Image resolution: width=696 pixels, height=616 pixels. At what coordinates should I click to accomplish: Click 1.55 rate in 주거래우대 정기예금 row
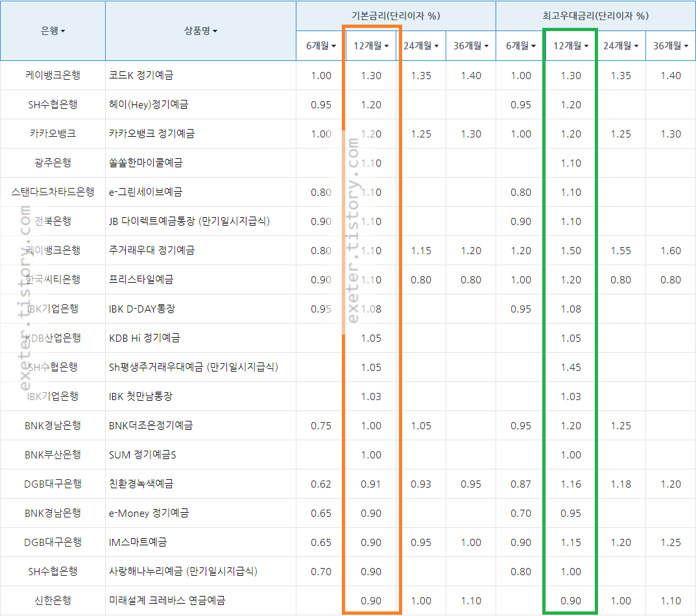click(621, 251)
